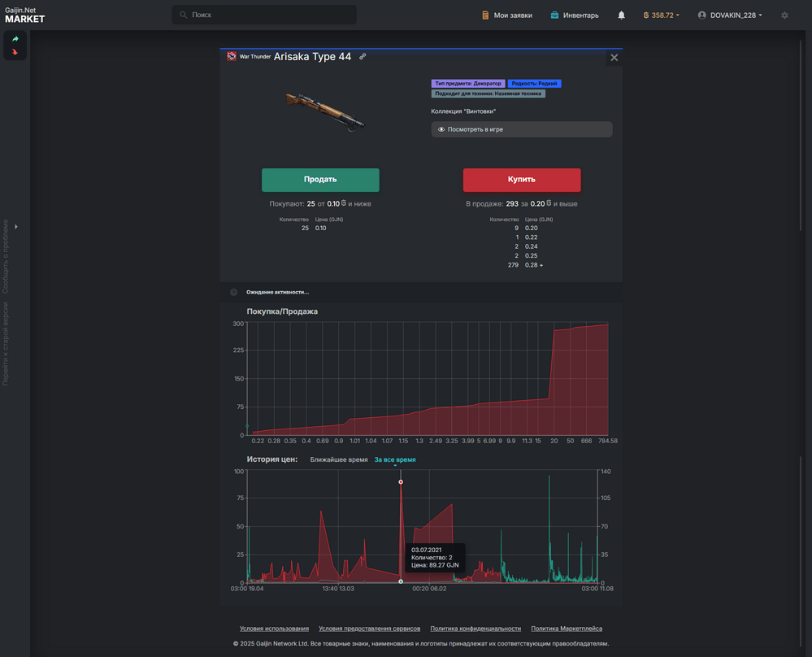The height and width of the screenshot is (657, 812).
Task: Click the Поиск search field
Action: point(264,15)
